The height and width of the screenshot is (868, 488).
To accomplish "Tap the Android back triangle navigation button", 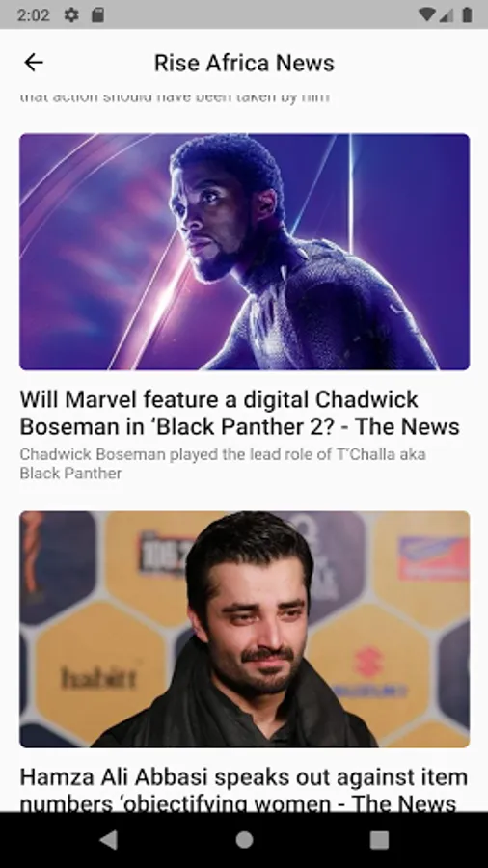I will 109,840.
